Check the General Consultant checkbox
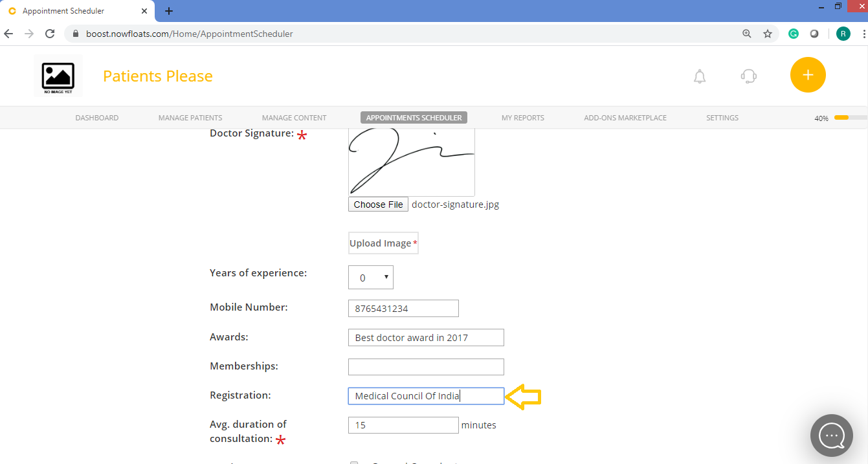868x464 pixels. (x=354, y=462)
